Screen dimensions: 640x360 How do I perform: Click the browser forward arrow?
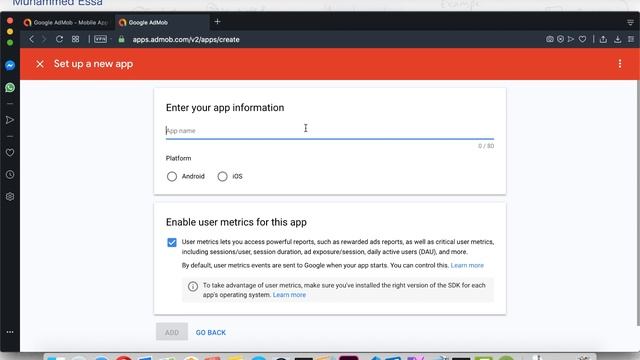click(44, 39)
